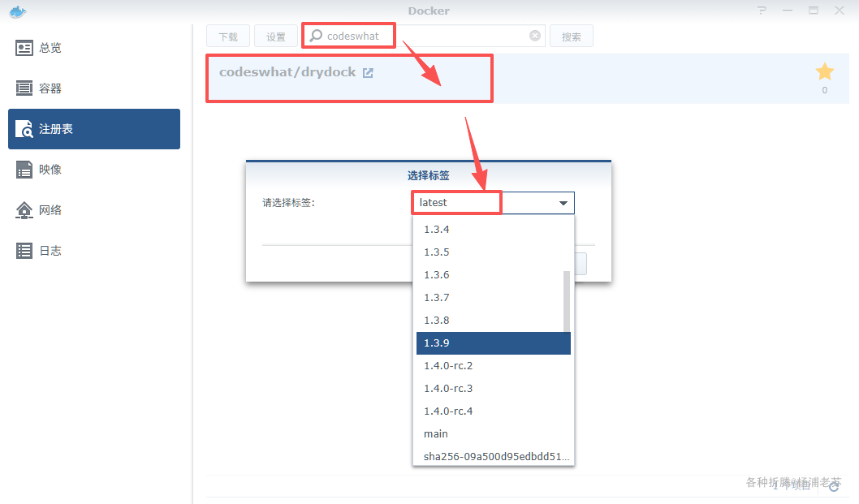Image resolution: width=859 pixels, height=504 pixels.
Task: Open external link icon beside codeswhat/drydock
Action: [368, 73]
